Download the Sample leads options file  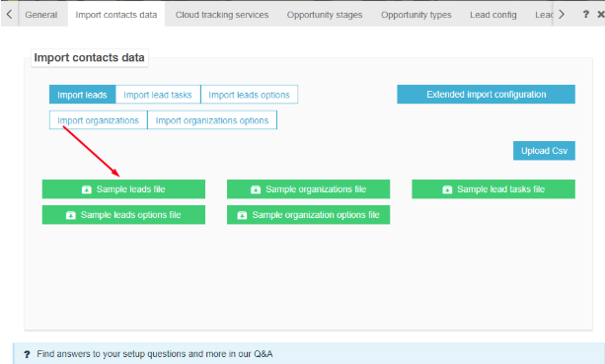(123, 215)
